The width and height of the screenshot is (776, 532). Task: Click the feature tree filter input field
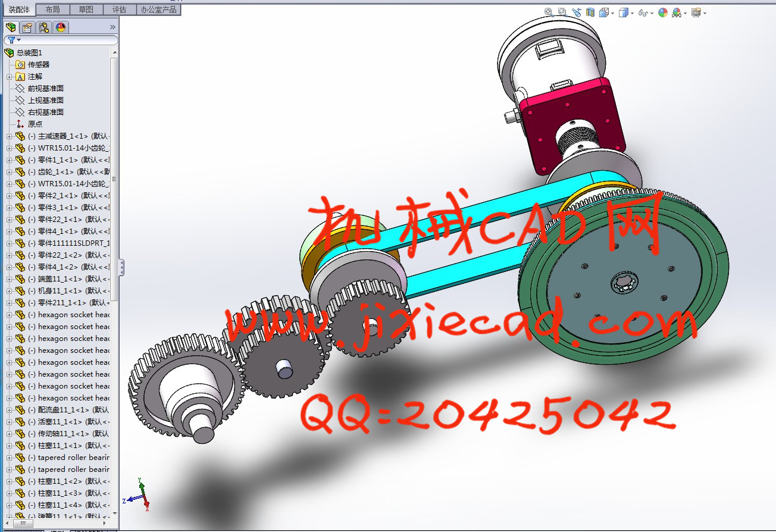pyautogui.click(x=65, y=40)
